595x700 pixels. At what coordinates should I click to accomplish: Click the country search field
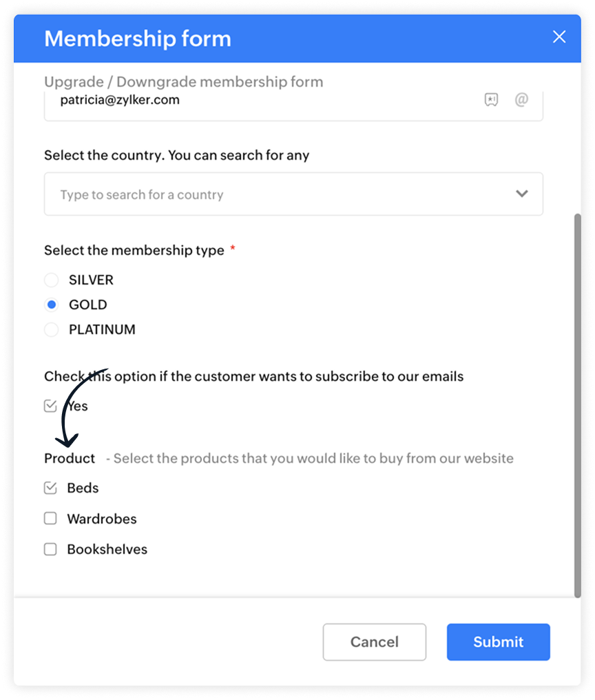click(x=293, y=194)
